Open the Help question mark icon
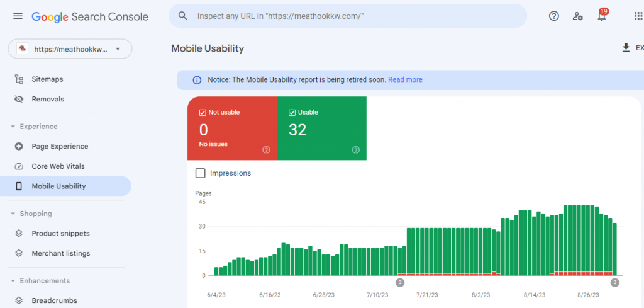The width and height of the screenshot is (644, 308). click(553, 16)
